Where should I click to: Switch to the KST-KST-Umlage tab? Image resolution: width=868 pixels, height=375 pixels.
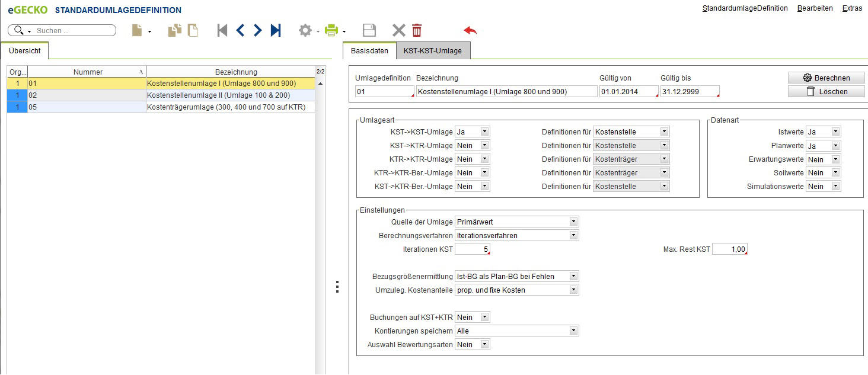click(433, 51)
